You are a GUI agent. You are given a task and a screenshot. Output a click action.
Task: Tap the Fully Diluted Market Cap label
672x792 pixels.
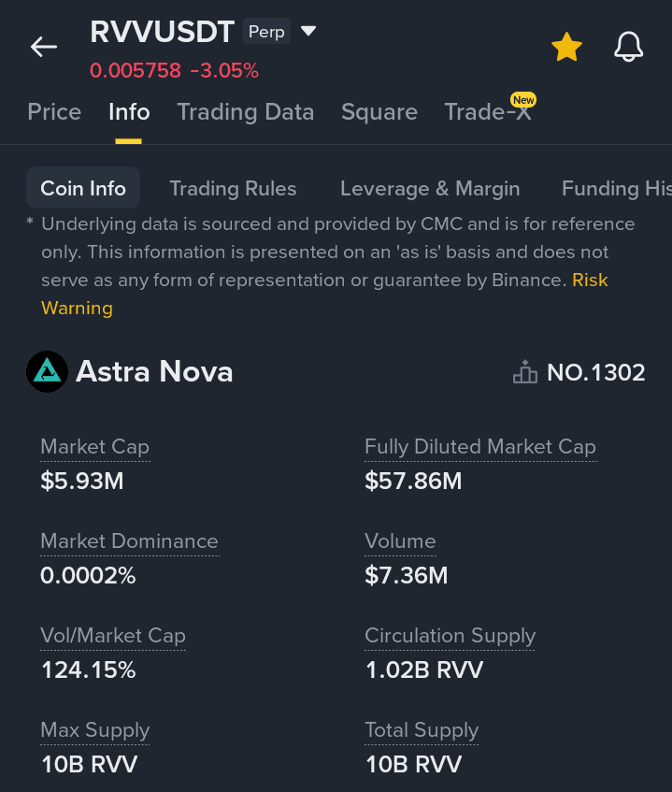coord(480,447)
